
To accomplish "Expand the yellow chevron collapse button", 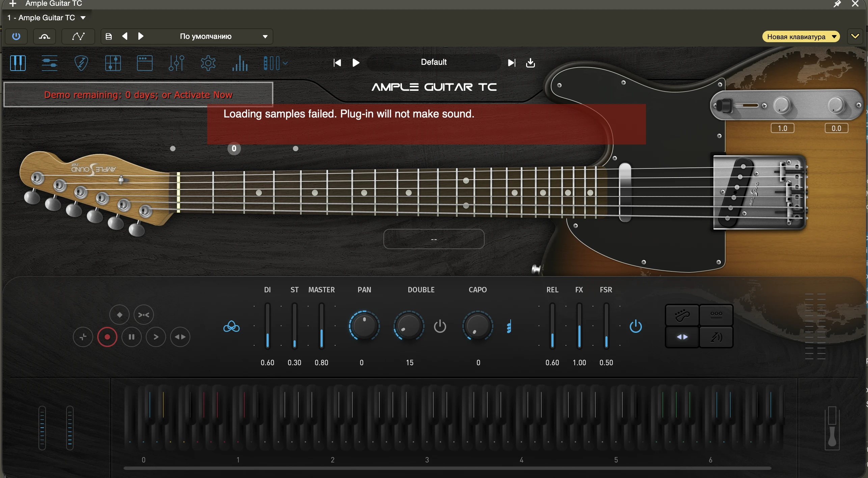I will coord(855,36).
